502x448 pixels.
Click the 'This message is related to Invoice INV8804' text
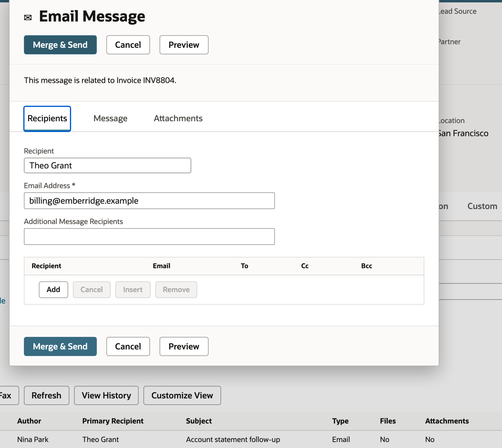tap(100, 80)
